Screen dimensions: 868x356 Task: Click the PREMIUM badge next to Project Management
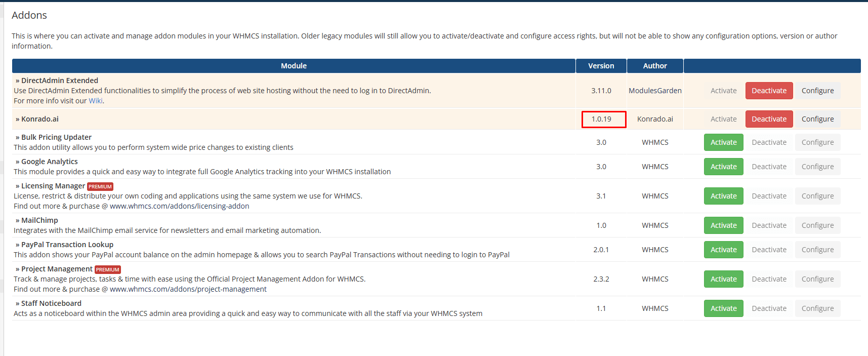(108, 269)
